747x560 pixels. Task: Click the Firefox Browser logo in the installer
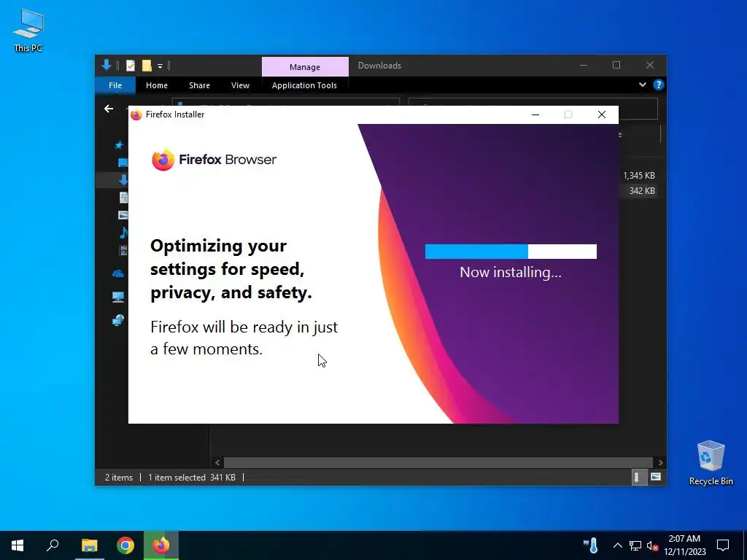coord(214,160)
